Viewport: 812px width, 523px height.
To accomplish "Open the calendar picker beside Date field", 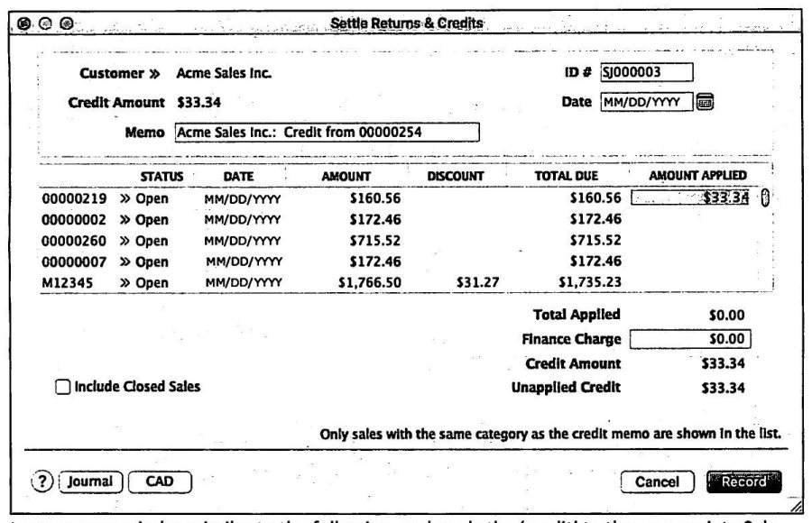I will point(705,102).
